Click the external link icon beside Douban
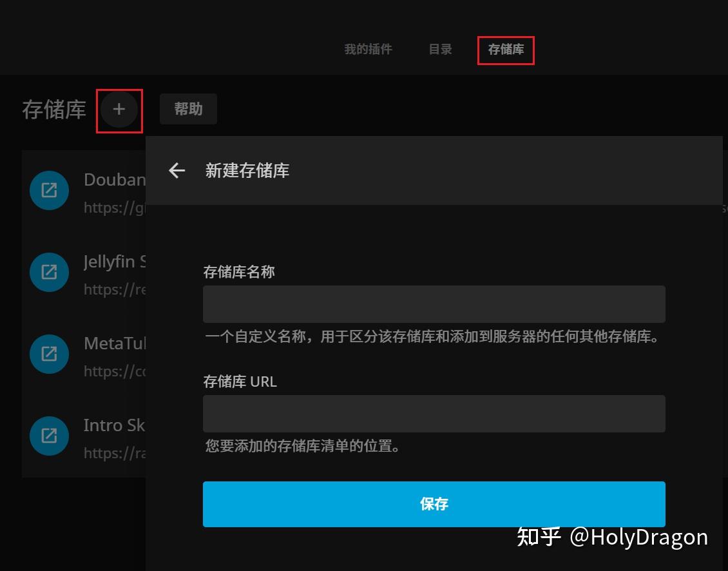728x571 pixels. [x=49, y=190]
